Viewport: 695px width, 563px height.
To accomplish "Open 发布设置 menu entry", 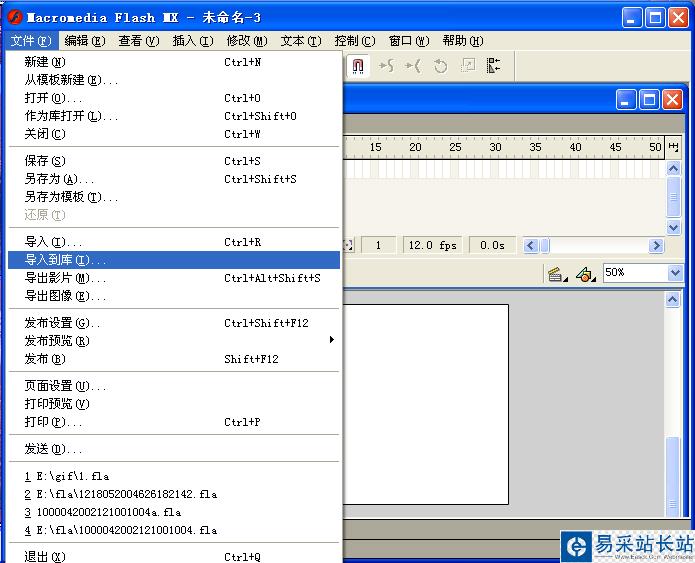I will (x=174, y=323).
